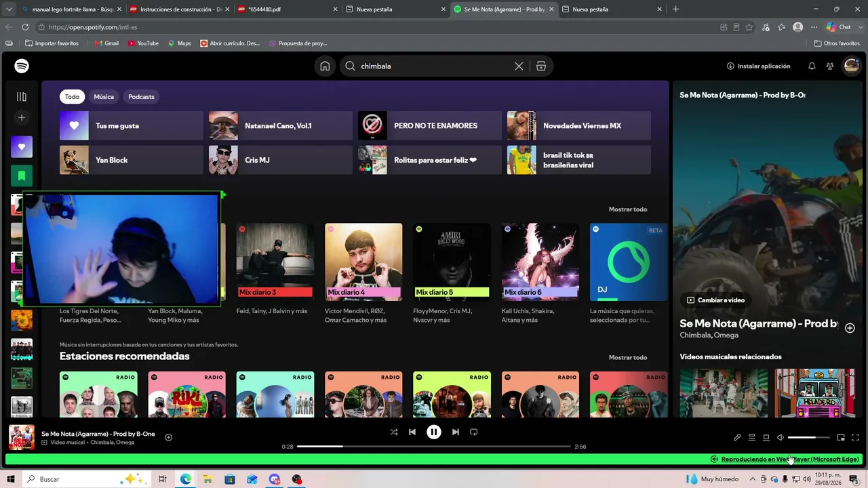Skip to the previous track
The width and height of the screenshot is (868, 488).
[412, 432]
